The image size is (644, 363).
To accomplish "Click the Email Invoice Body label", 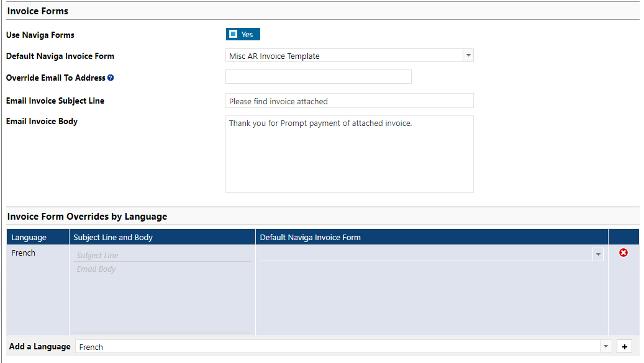I will (42, 121).
